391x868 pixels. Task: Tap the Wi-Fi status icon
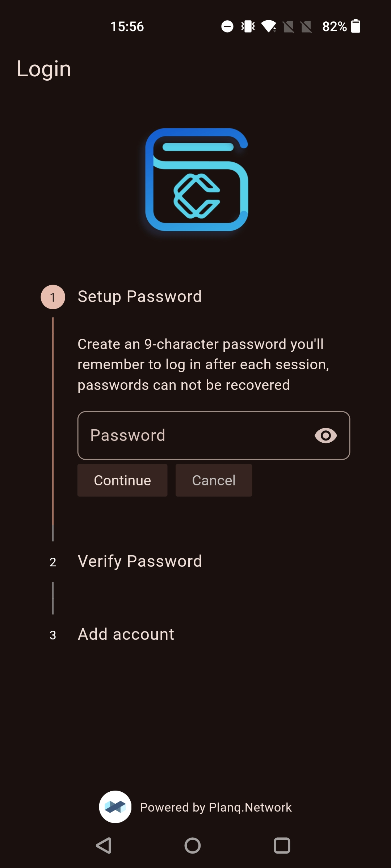pos(269,26)
